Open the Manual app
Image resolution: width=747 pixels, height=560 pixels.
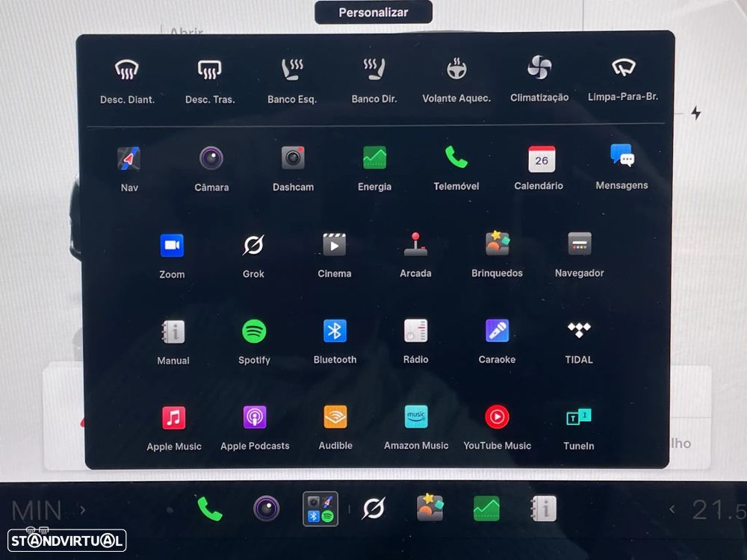tap(173, 332)
